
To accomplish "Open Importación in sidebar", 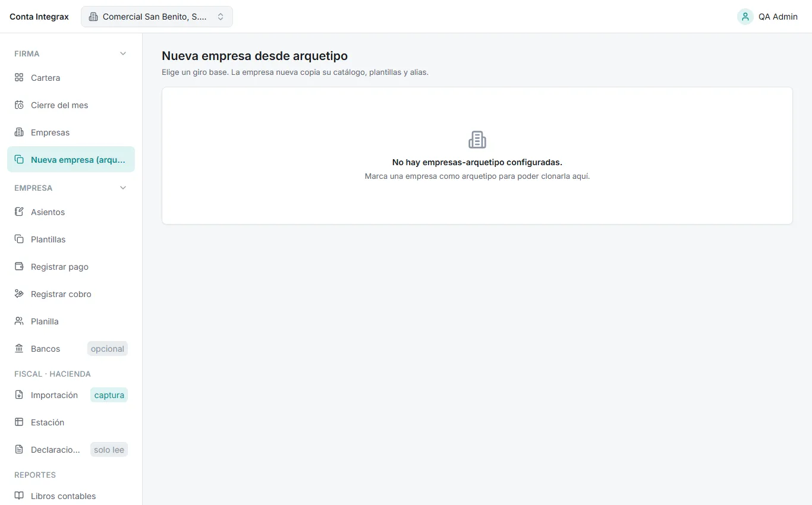I will coord(71,395).
